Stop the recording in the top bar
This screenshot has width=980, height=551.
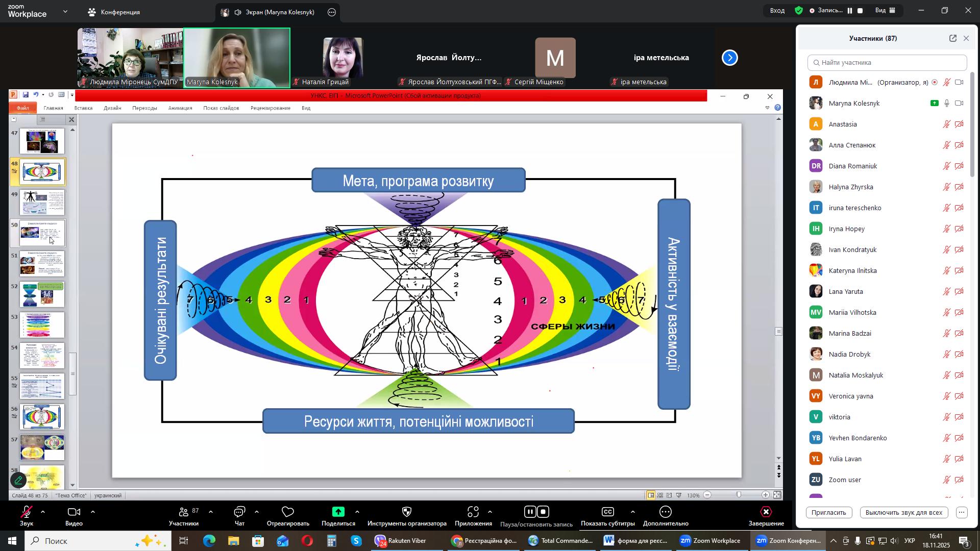pos(860,11)
